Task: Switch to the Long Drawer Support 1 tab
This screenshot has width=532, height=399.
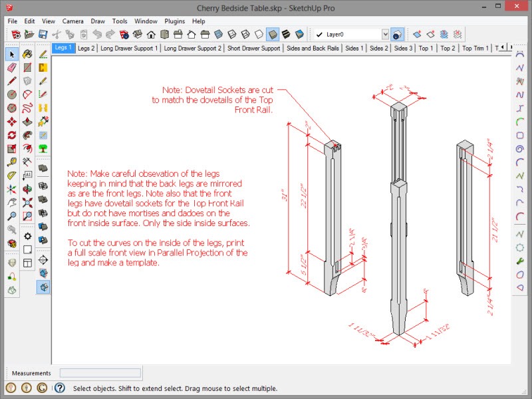Action: [128, 48]
